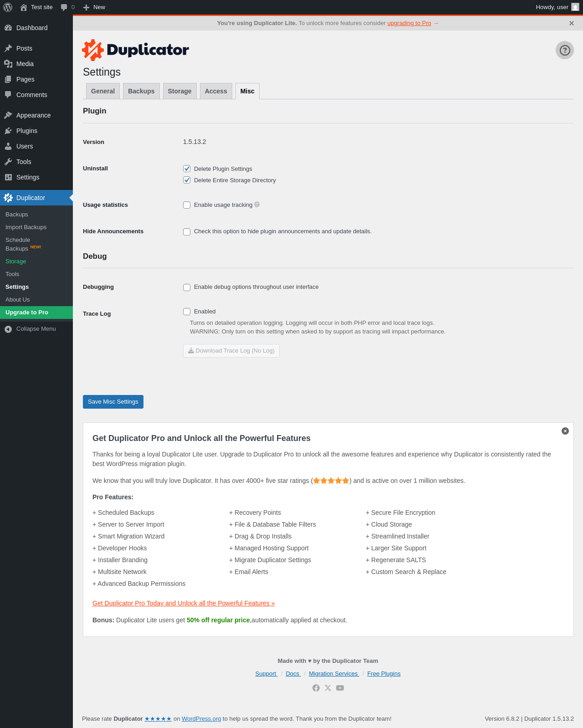Dismiss the Lite upgrade notice bar
583x728 pixels.
point(572,23)
